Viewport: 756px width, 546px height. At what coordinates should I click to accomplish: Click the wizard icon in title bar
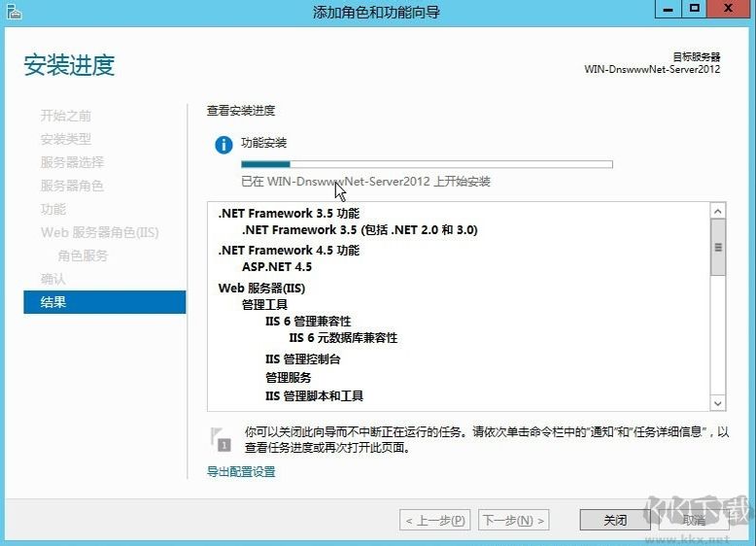point(13,12)
